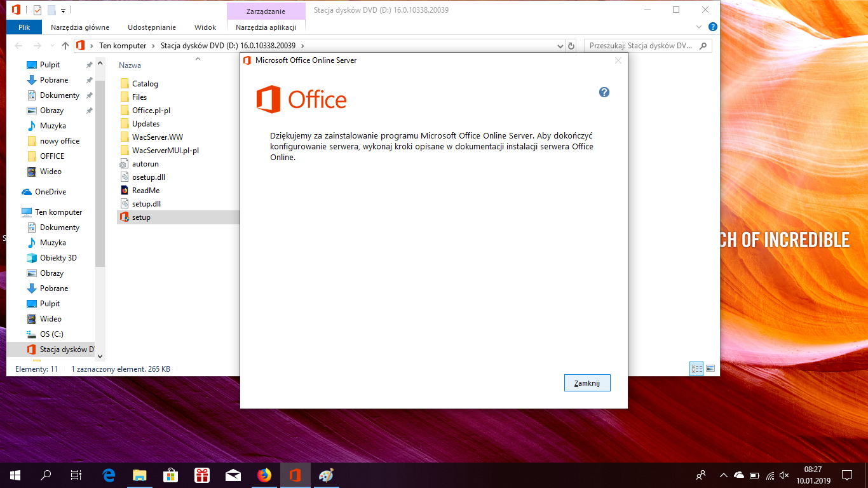
Task: Select the Widok tab
Action: coord(205,27)
